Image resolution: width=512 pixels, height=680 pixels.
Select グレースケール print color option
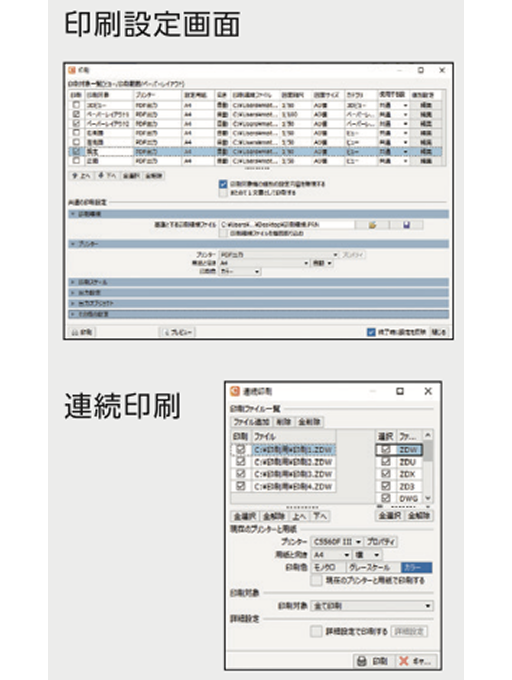pyautogui.click(x=373, y=567)
